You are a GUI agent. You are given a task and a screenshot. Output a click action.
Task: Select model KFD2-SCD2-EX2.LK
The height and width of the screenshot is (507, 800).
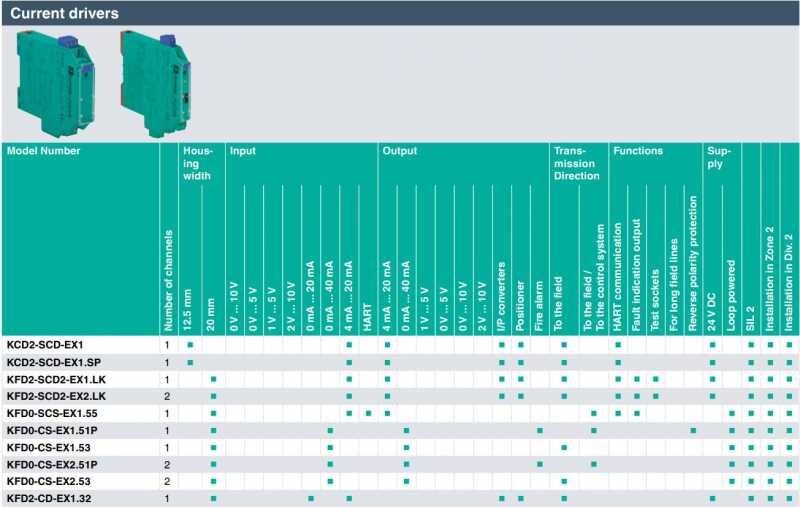[x=56, y=396]
